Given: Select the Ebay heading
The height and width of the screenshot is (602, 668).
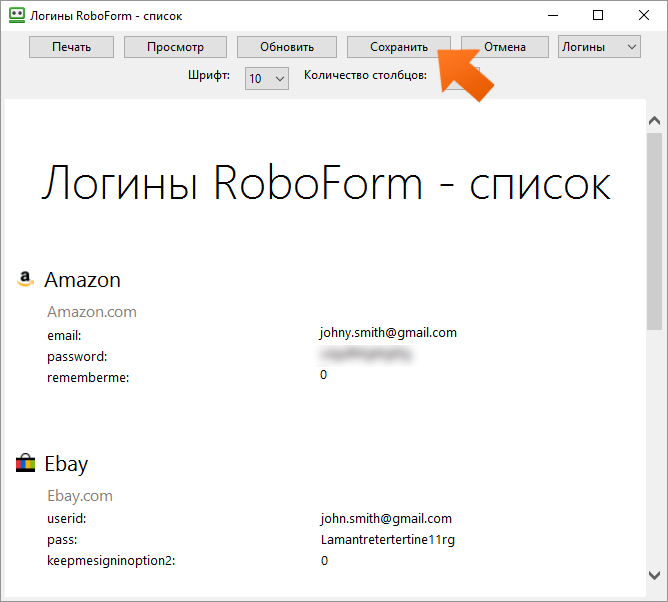Looking at the screenshot, I should [x=66, y=464].
